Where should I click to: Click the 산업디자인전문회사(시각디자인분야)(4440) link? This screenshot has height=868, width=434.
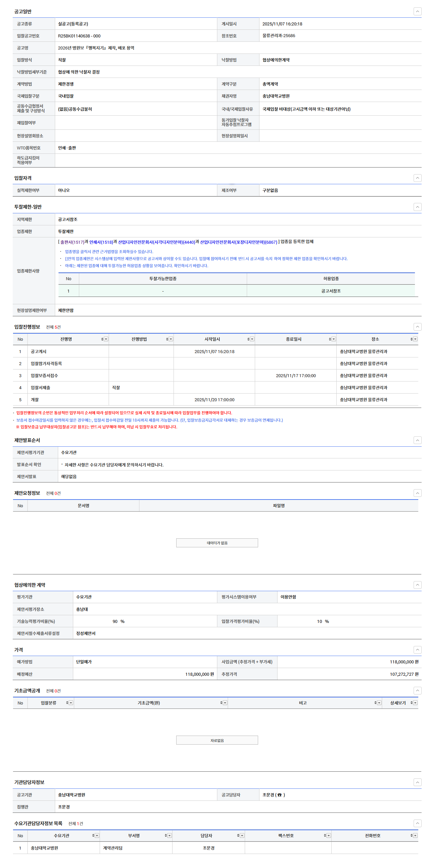156,242
